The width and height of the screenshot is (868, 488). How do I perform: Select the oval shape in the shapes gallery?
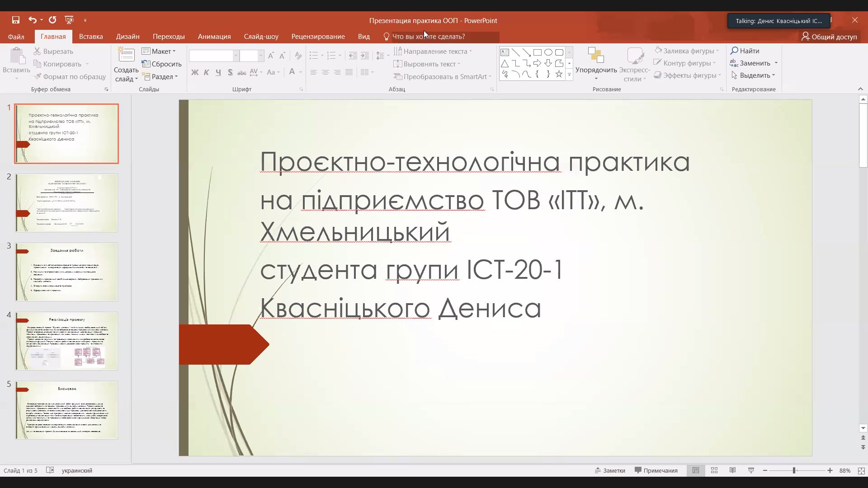pos(548,52)
